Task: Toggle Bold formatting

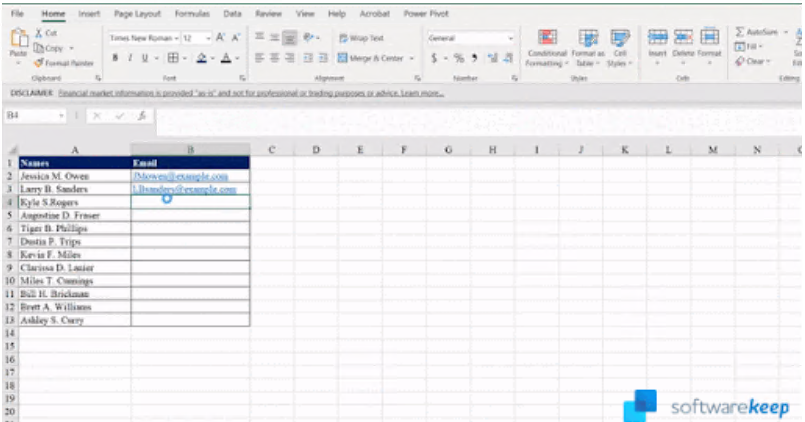Action: coord(115,58)
